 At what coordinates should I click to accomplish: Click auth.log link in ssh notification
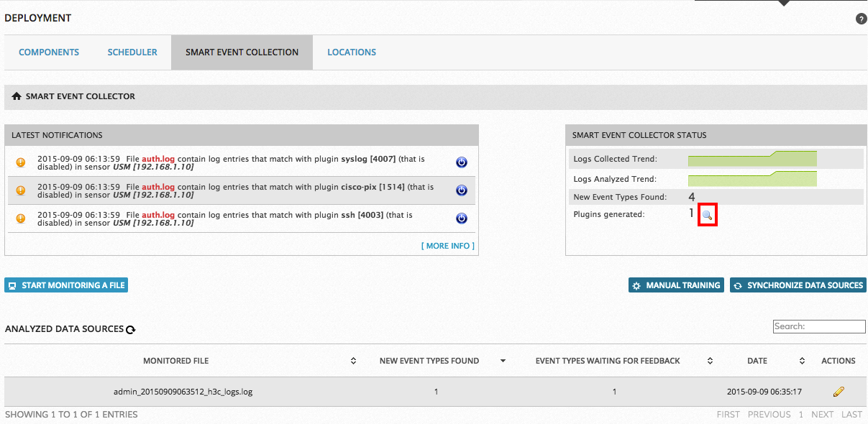click(x=158, y=215)
